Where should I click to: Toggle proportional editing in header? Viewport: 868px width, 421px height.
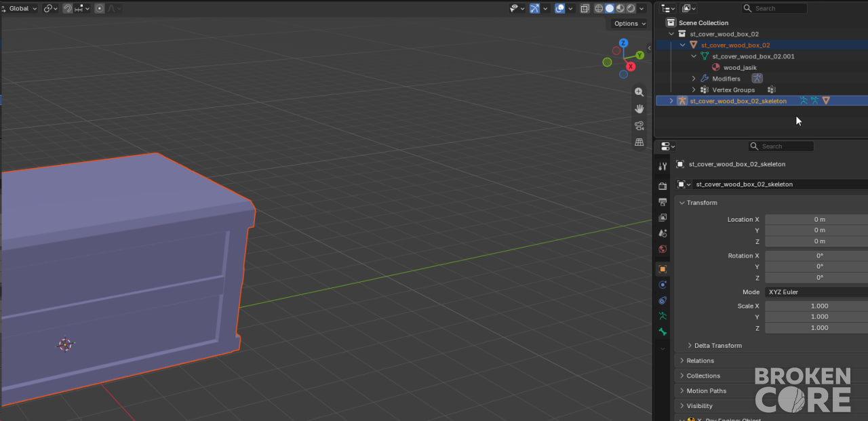pyautogui.click(x=100, y=8)
